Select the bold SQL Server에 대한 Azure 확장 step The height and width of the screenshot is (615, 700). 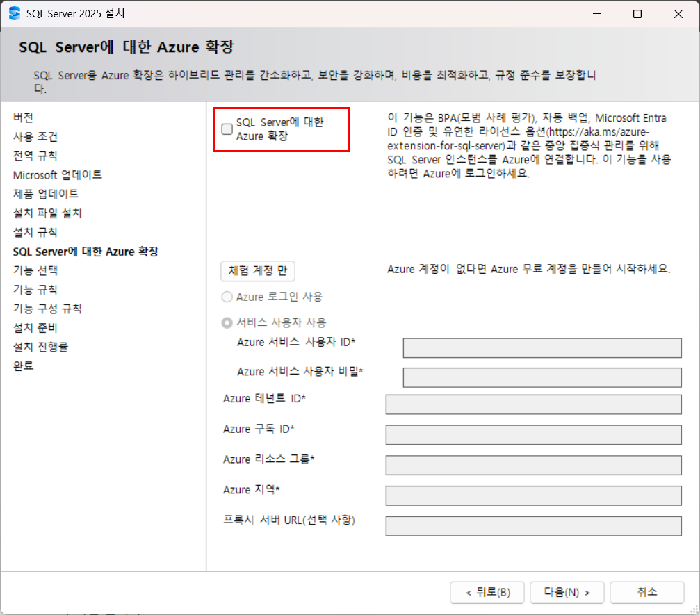pos(86,252)
